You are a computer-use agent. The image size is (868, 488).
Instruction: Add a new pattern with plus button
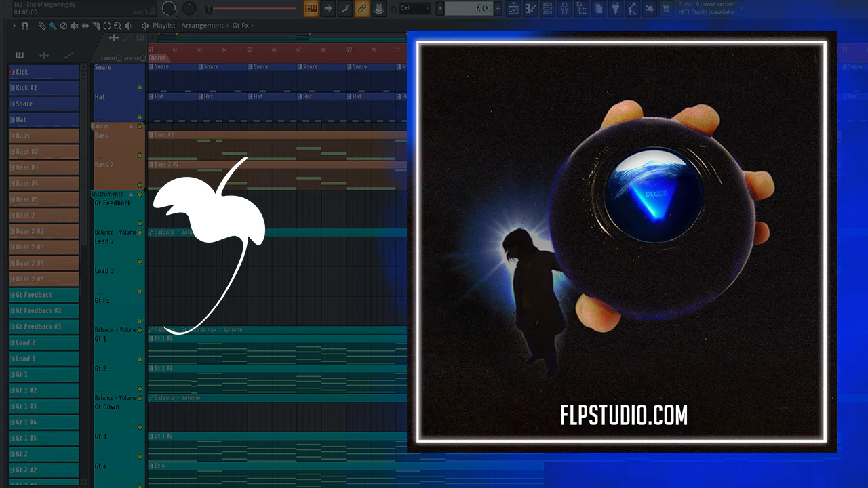498,8
